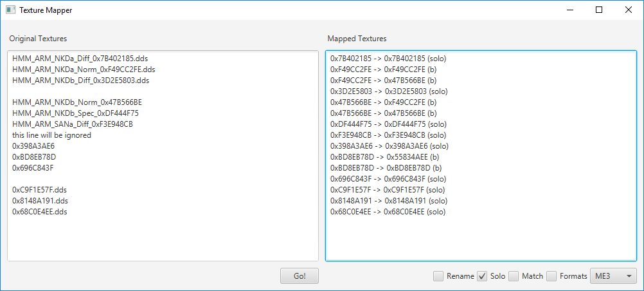
Task: Click inside the Original Textures text area
Action: pyautogui.click(x=163, y=156)
